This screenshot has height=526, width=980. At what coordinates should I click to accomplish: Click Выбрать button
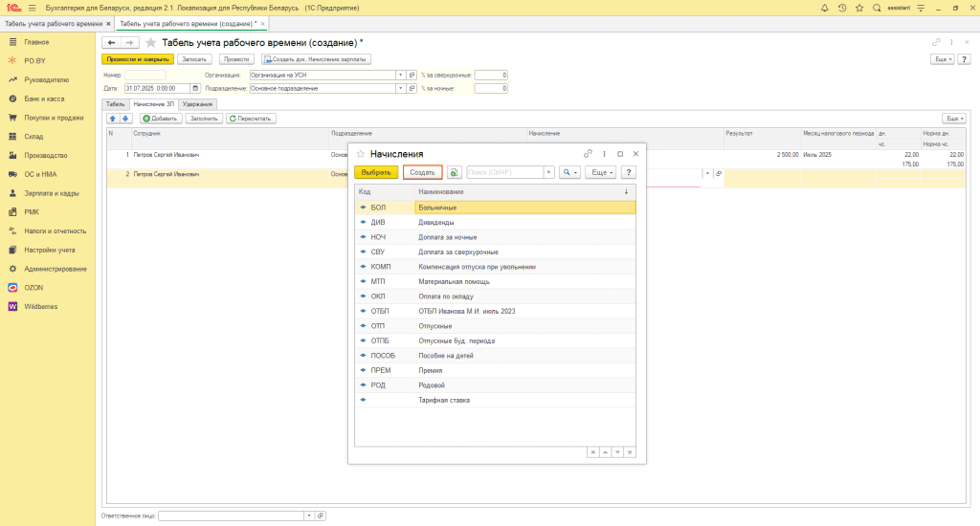(376, 172)
